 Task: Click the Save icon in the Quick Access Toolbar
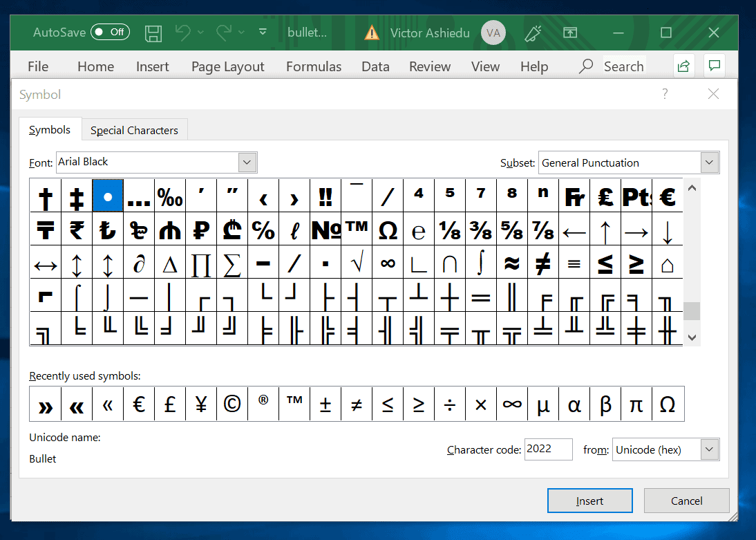(x=153, y=32)
